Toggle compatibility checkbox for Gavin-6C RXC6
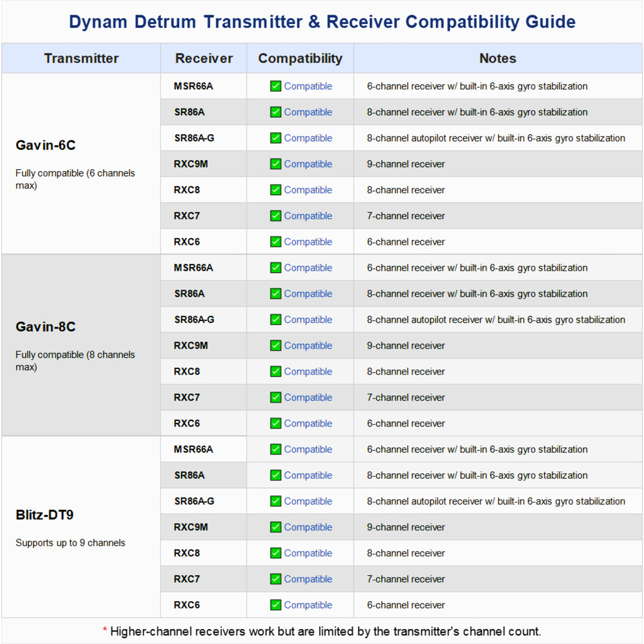644x644 pixels. tap(275, 241)
